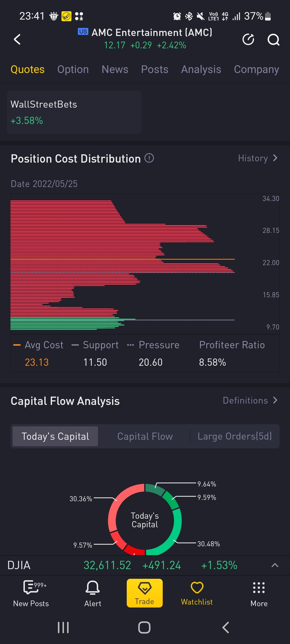Tap the refresh quote icon

[x=248, y=39]
